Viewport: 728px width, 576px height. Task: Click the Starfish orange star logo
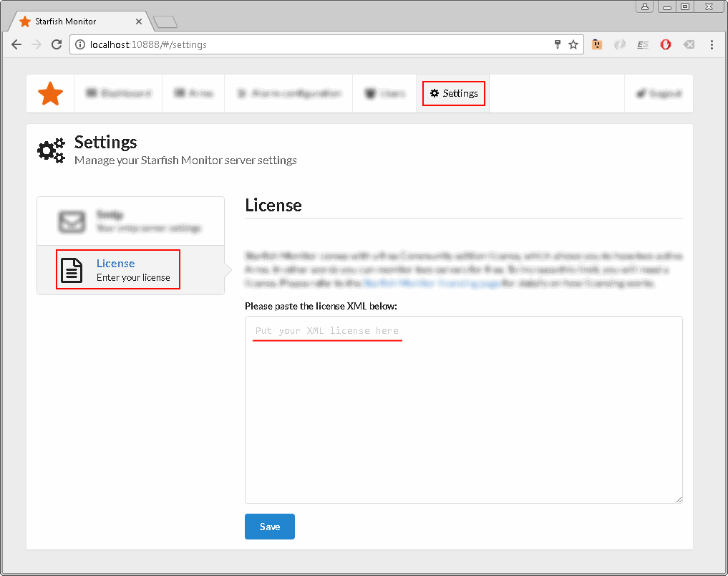50,93
